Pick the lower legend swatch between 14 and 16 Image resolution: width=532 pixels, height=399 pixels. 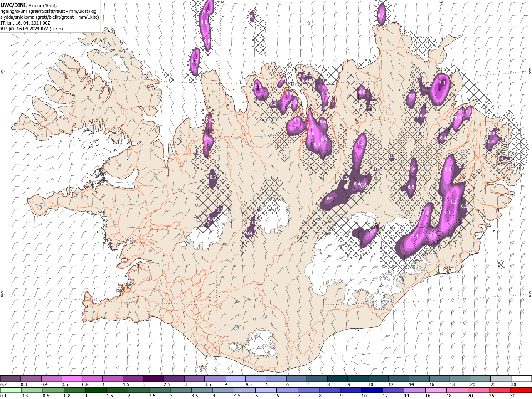(x=414, y=390)
